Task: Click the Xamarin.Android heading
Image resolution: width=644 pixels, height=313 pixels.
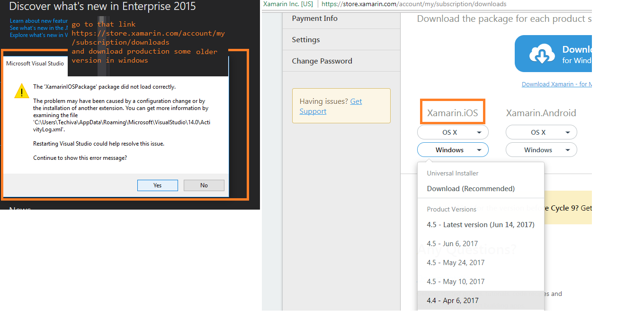Action: click(541, 113)
